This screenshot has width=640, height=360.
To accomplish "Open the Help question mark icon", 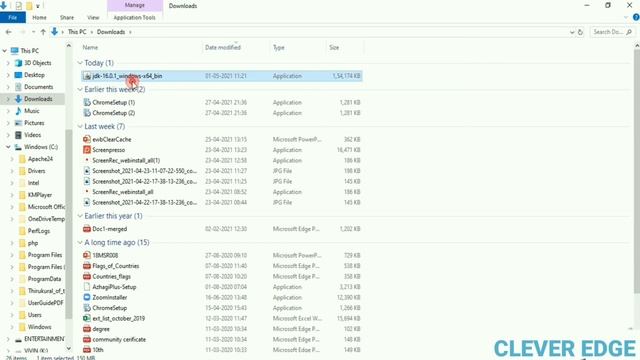I will (636, 17).
